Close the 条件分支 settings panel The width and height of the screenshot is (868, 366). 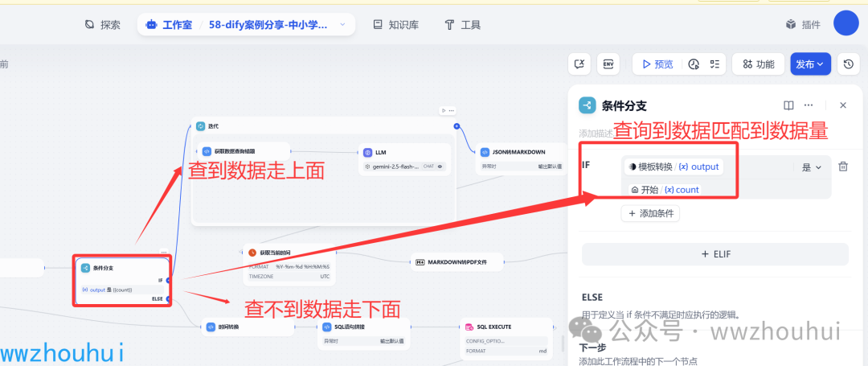pyautogui.click(x=843, y=105)
